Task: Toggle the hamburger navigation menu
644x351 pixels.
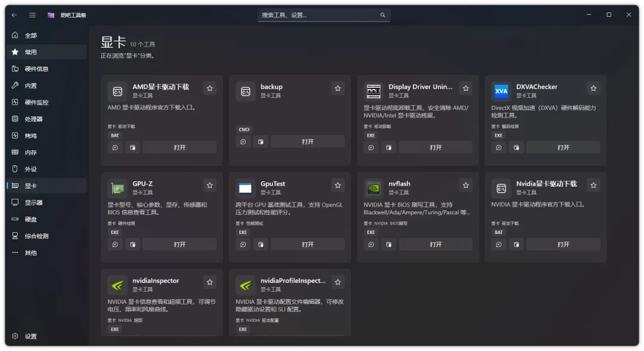Action: [x=32, y=15]
